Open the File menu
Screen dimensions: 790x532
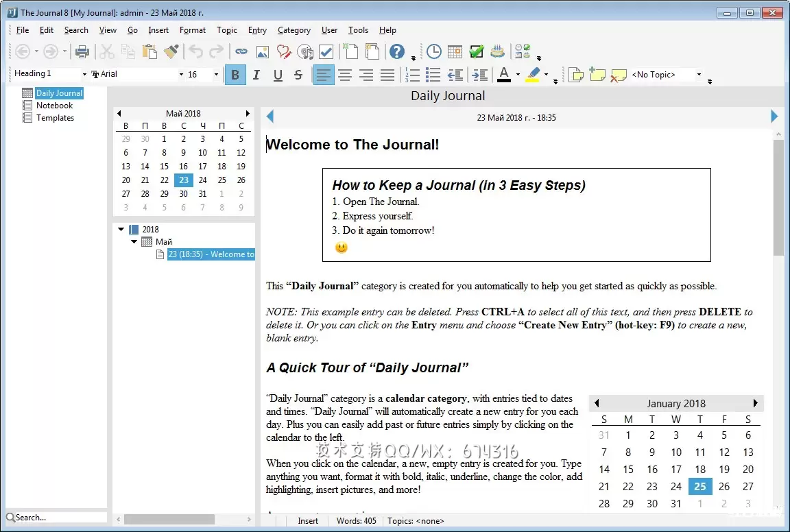tap(23, 30)
